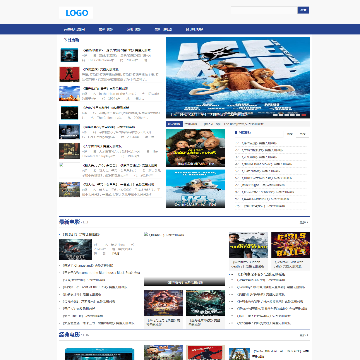Open the dark blue poster thumbnail atop the left news list

[x=69, y=55]
